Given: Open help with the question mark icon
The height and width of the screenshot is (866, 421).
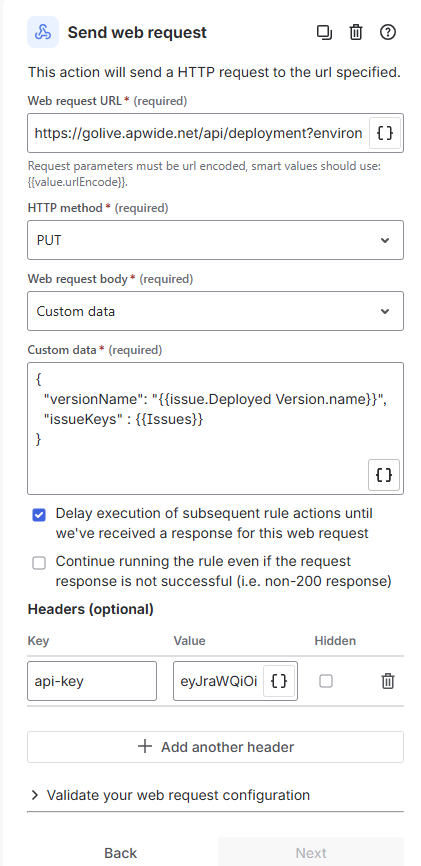Looking at the screenshot, I should pyautogui.click(x=388, y=33).
